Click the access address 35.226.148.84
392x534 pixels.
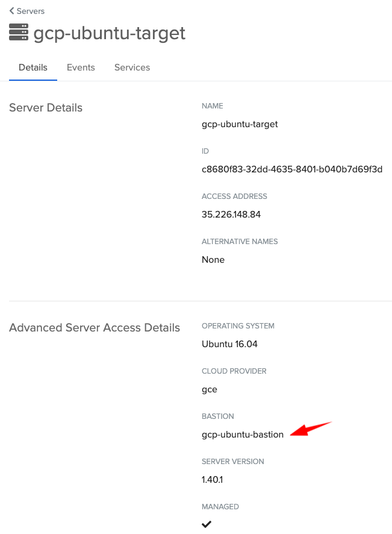coord(231,215)
